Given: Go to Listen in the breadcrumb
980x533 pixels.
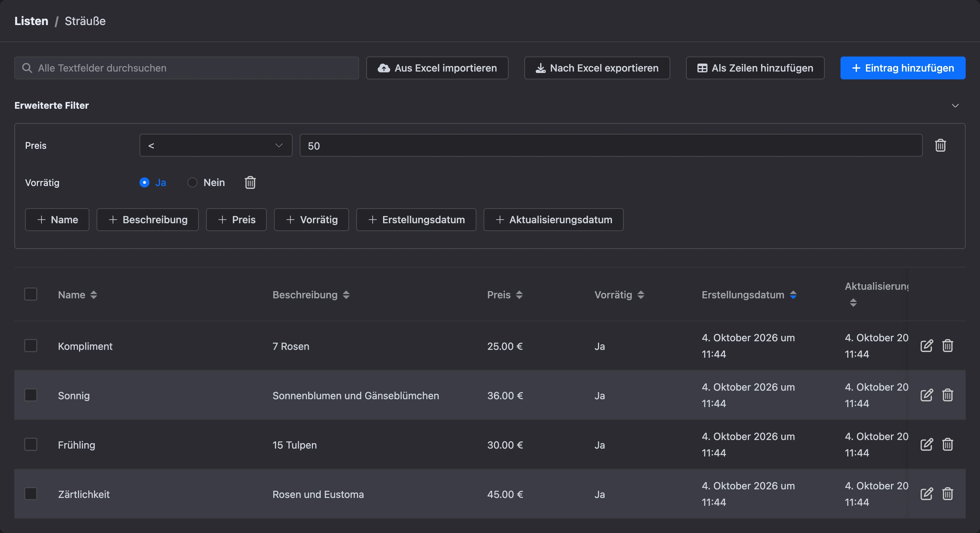Looking at the screenshot, I should point(31,21).
